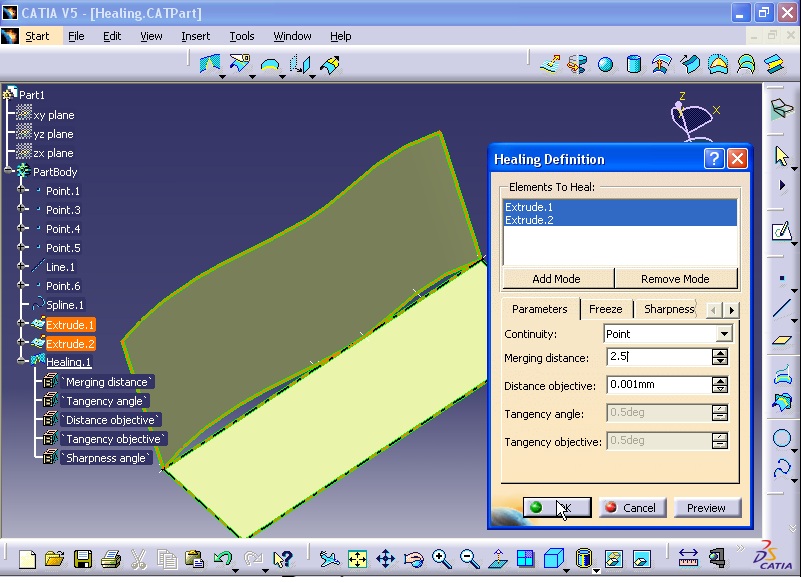Select the Pan tool icon
Viewport: 801px width, 583px height.
point(386,559)
